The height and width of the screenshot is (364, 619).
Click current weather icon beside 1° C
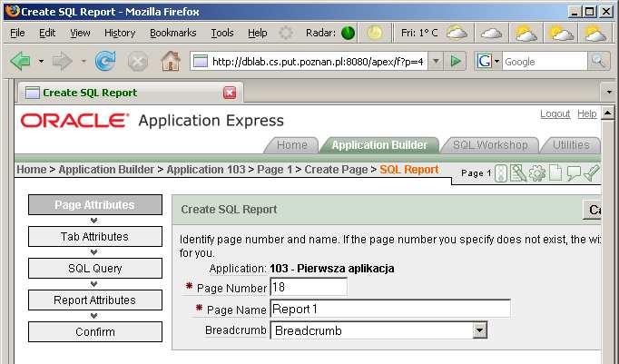[x=457, y=33]
